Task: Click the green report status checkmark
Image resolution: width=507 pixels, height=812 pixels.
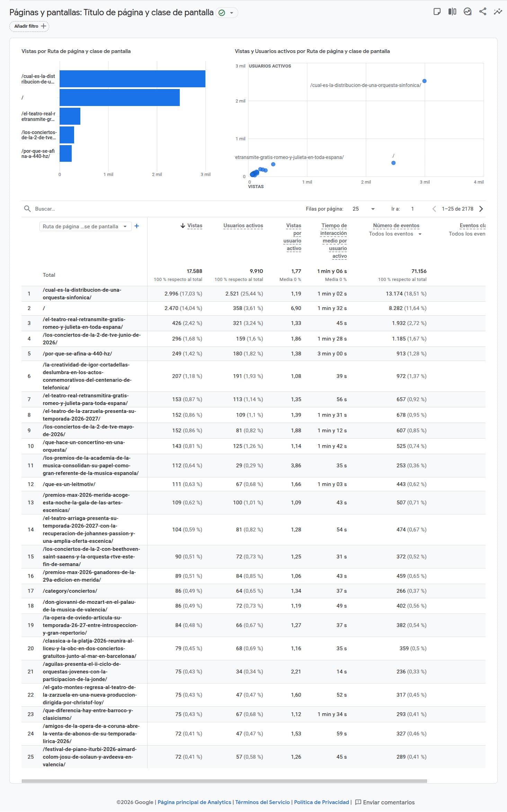Action: pos(222,13)
